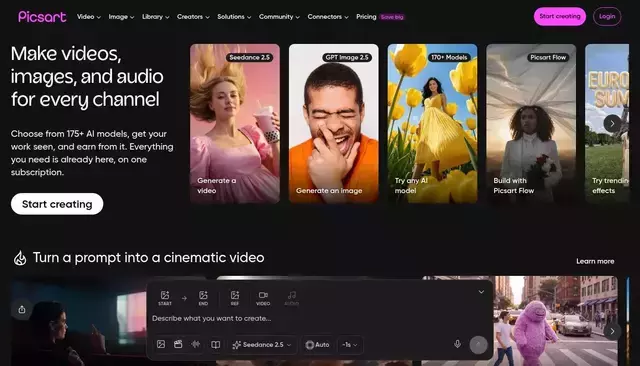Open the prompt library book icon

pyautogui.click(x=216, y=345)
